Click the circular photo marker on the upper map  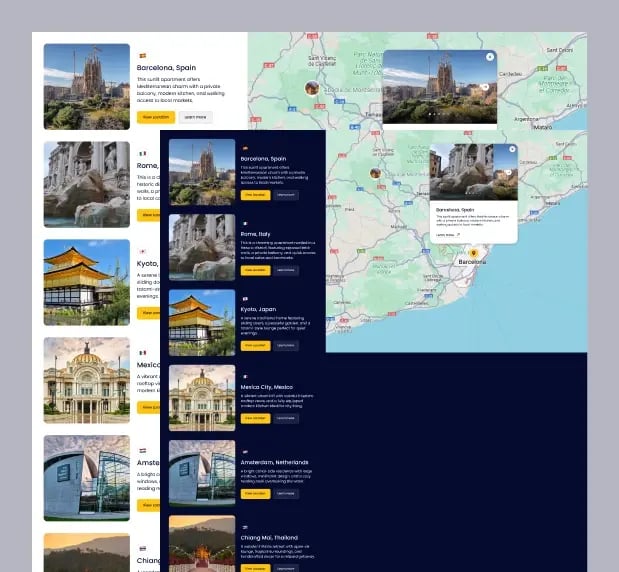(312, 88)
